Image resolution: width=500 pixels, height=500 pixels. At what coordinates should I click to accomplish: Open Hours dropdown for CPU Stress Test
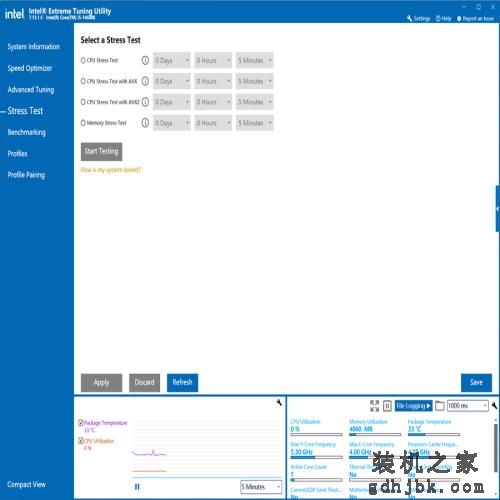click(x=213, y=60)
